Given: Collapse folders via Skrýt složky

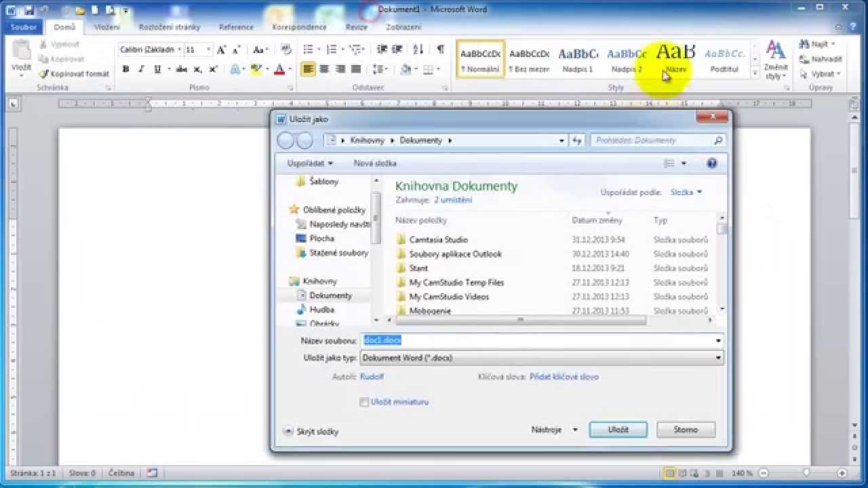Looking at the screenshot, I should (311, 432).
